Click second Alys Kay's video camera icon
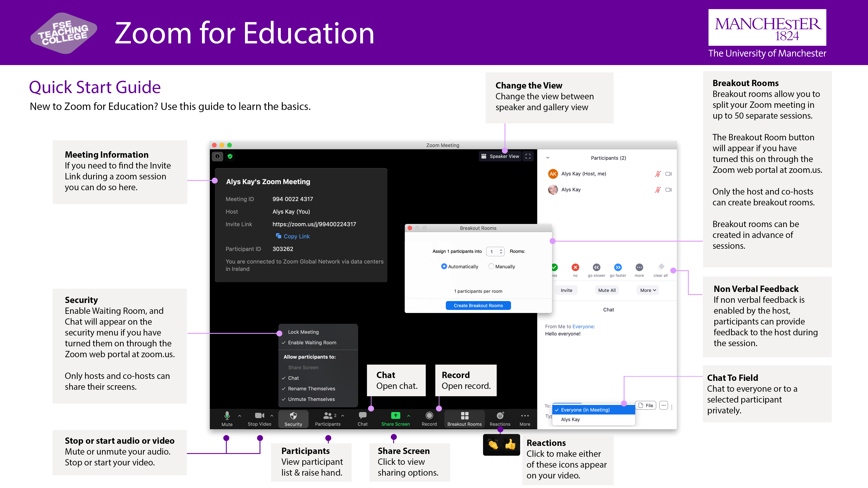 pyautogui.click(x=669, y=190)
